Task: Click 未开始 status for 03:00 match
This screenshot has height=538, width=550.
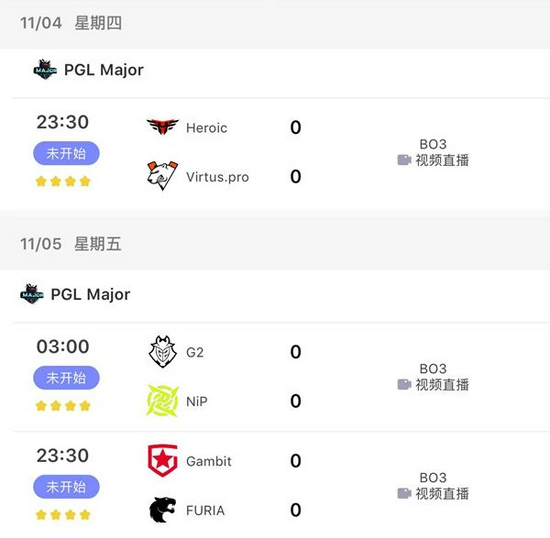Action: pyautogui.click(x=66, y=378)
